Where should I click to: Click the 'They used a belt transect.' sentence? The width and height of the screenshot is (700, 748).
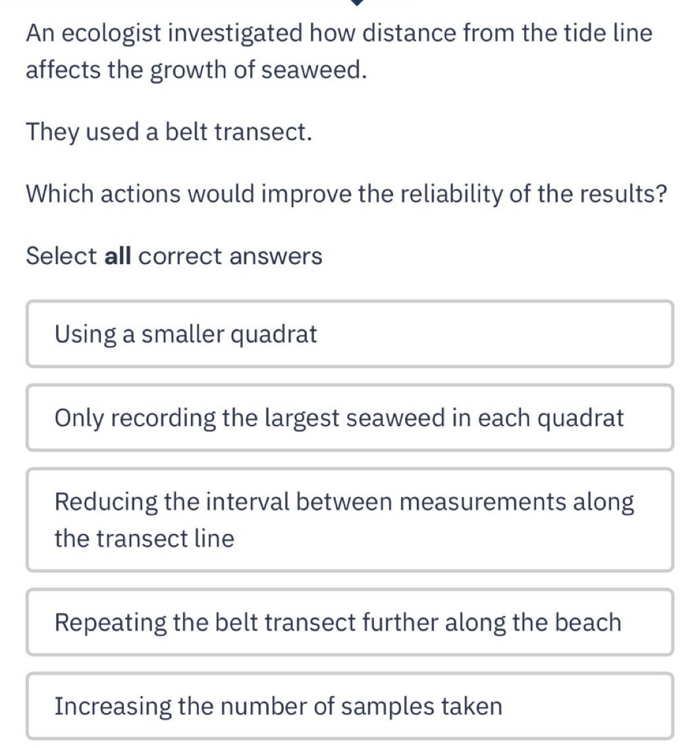tap(169, 132)
